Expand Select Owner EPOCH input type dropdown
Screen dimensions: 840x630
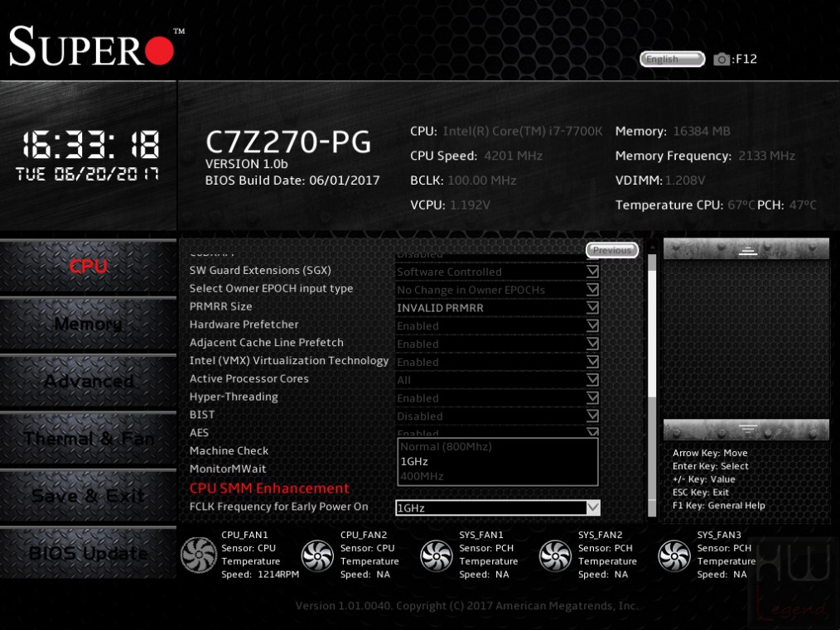coord(497,290)
